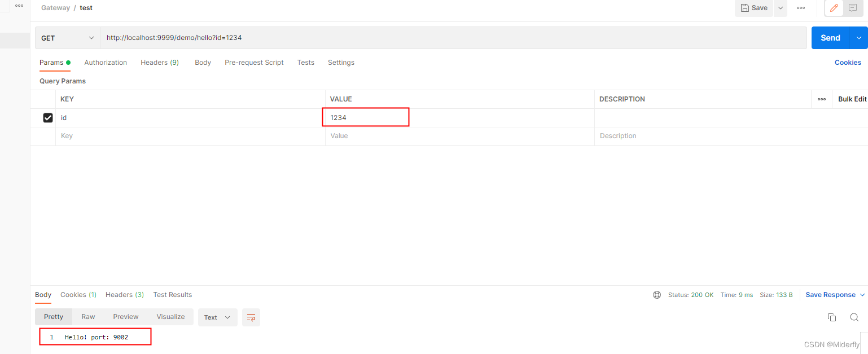
Task: Open the Headers (9) request tab
Action: pyautogui.click(x=160, y=63)
